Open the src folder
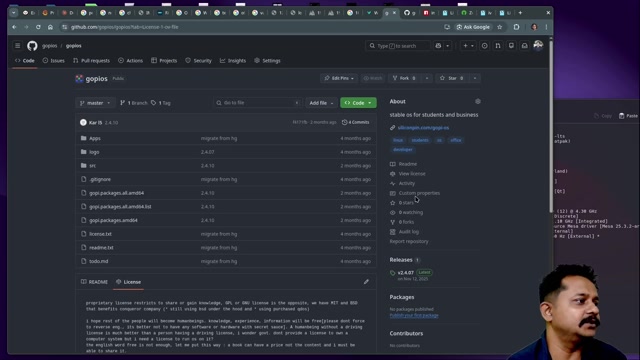The image size is (640, 360). click(93, 166)
